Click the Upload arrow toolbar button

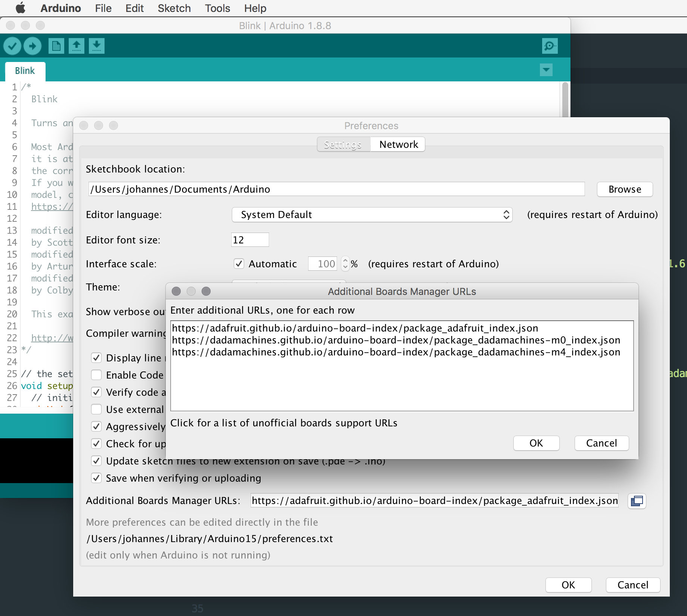32,46
